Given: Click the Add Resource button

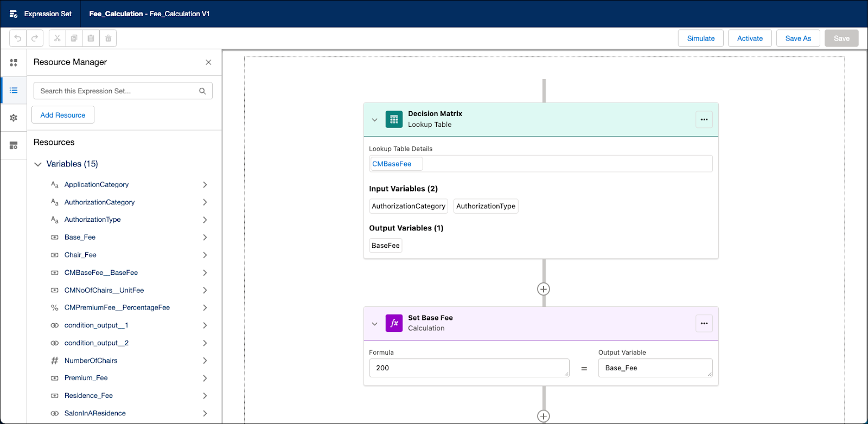Looking at the screenshot, I should (63, 115).
